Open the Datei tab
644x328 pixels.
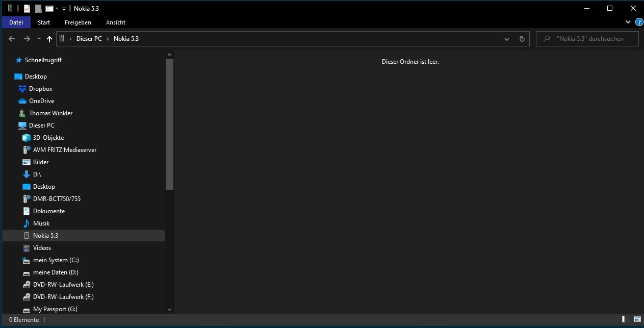pos(16,22)
